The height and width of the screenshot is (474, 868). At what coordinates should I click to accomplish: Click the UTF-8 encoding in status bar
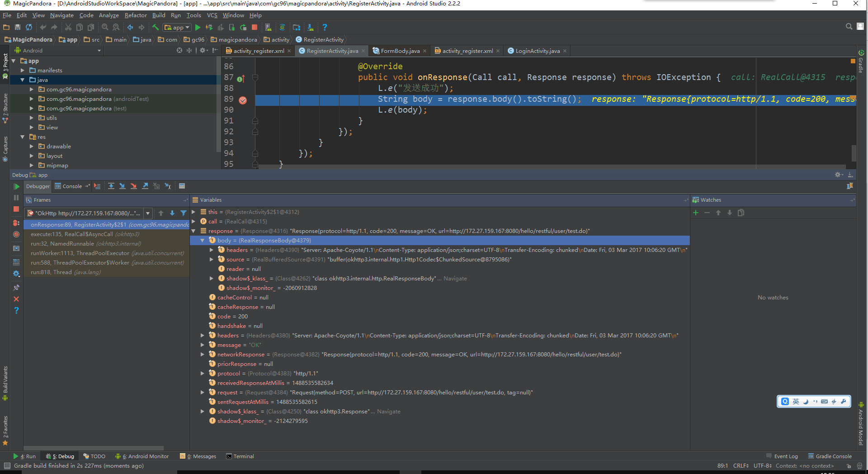tap(763, 465)
